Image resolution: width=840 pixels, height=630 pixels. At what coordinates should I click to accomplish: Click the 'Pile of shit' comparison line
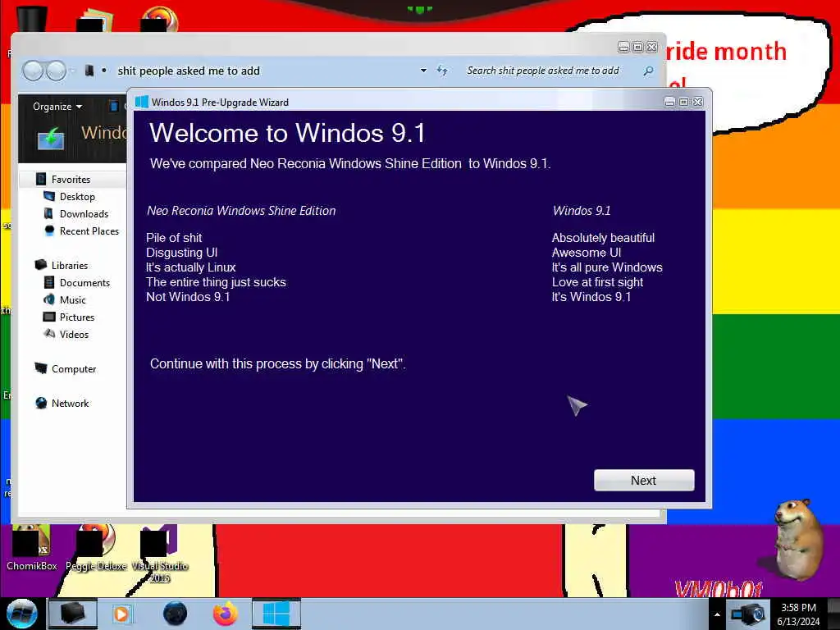(x=174, y=238)
